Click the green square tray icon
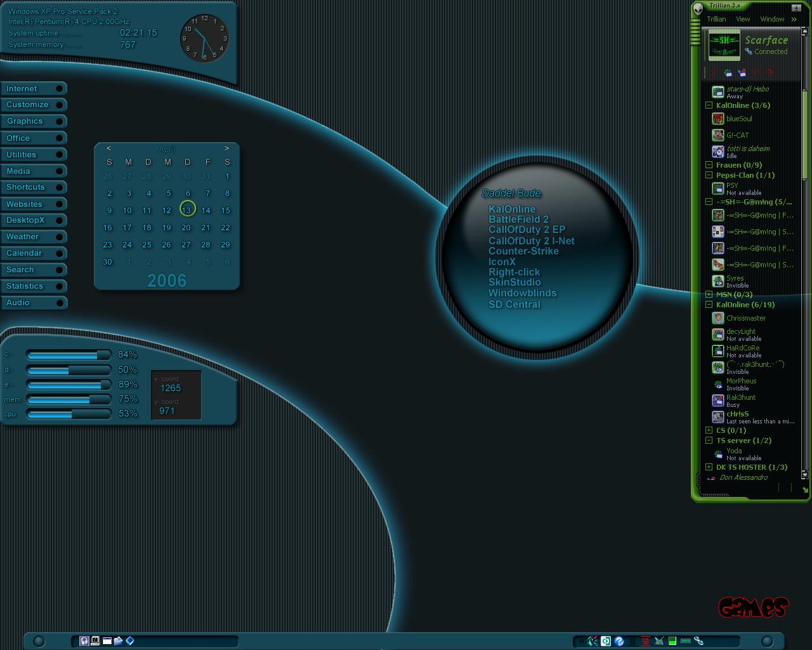The width and height of the screenshot is (812, 650). click(672, 641)
